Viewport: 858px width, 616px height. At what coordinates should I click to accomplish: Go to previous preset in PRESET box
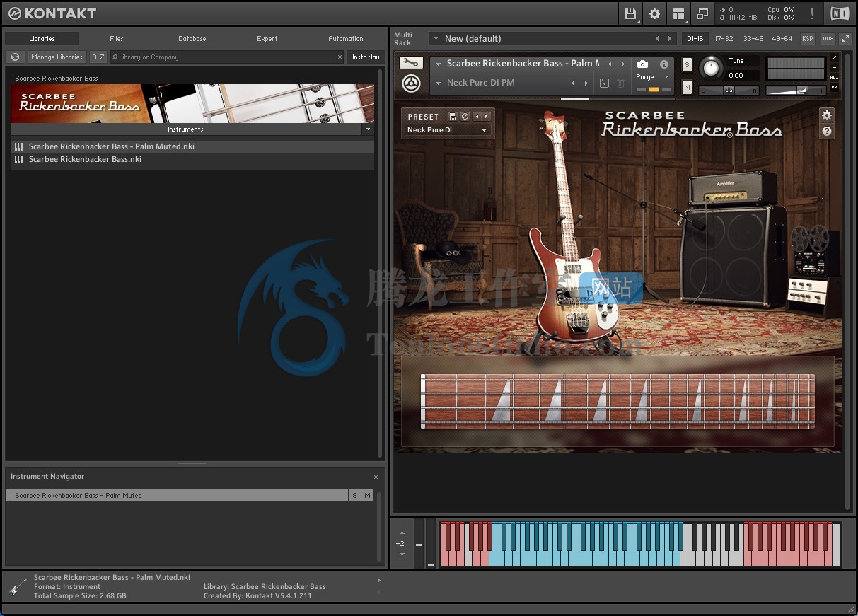(x=477, y=117)
